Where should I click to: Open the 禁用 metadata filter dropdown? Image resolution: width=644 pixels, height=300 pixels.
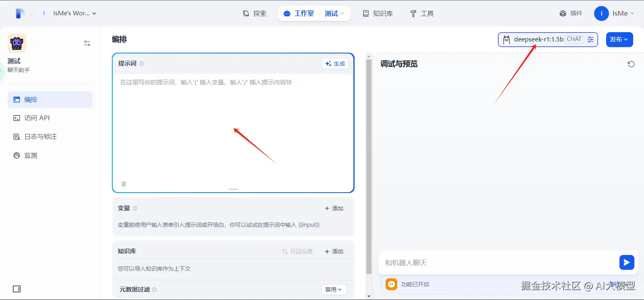[334, 290]
